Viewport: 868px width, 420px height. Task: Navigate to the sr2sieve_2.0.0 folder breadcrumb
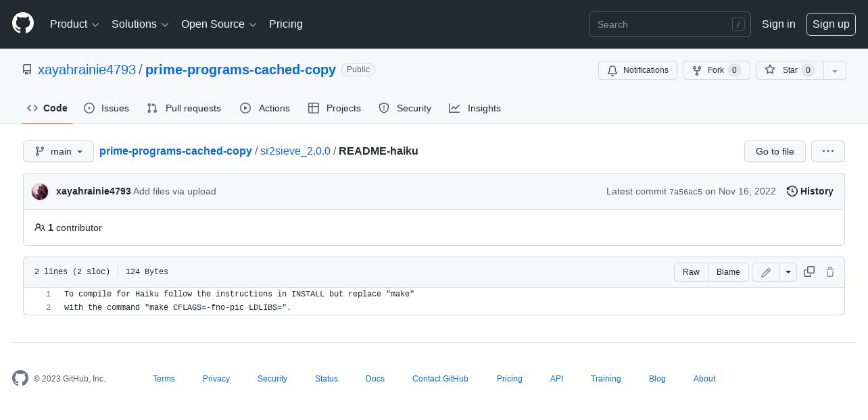pos(295,151)
